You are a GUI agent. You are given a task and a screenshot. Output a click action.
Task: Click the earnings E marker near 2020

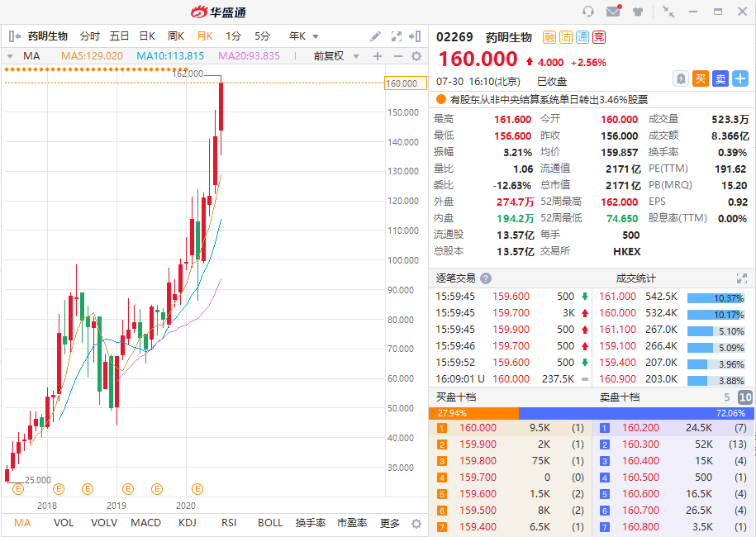[197, 489]
